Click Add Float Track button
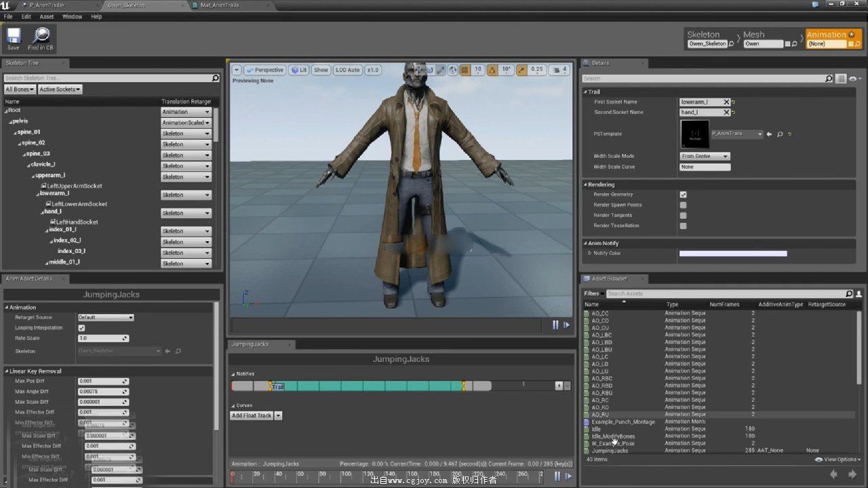The image size is (868, 488). pyautogui.click(x=252, y=415)
